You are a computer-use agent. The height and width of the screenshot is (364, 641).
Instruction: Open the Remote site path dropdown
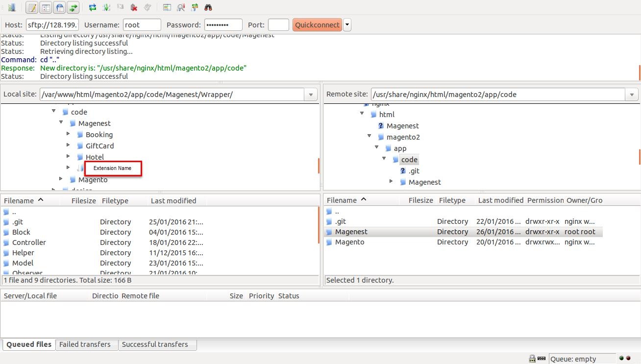point(632,95)
